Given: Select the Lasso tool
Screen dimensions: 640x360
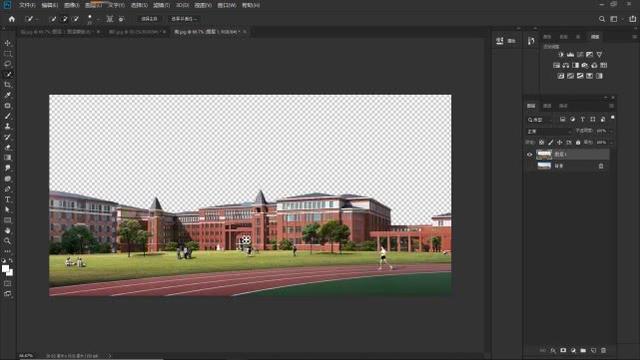Looking at the screenshot, I should (x=7, y=64).
